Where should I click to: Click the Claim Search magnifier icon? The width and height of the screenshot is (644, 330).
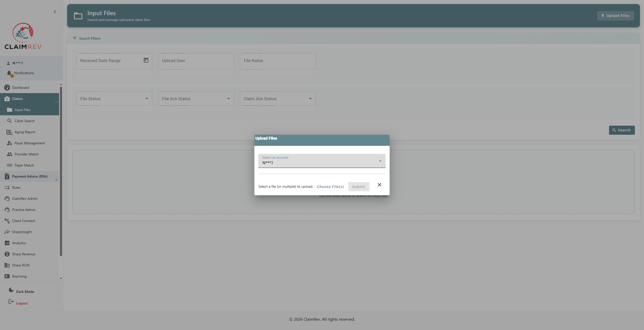[x=10, y=121]
